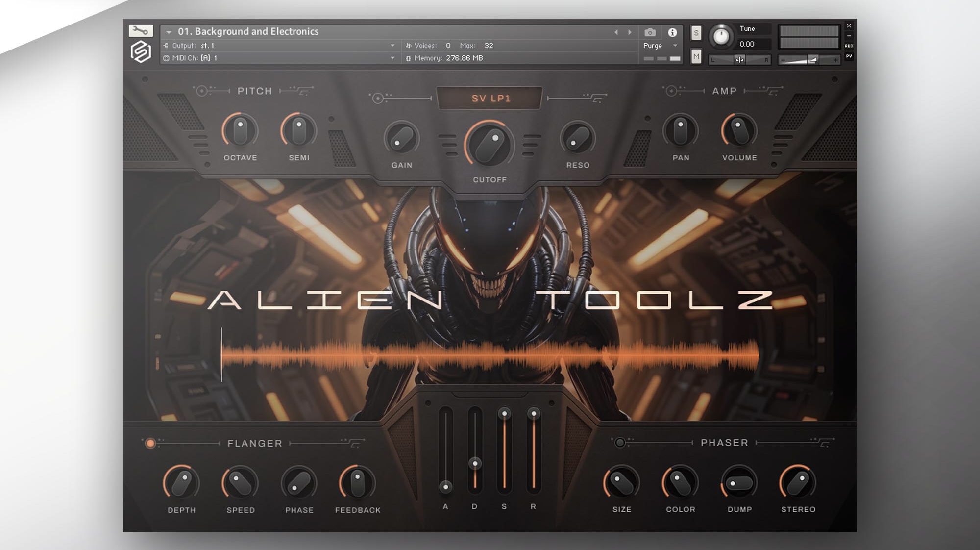Open the instrument name dropdown arrow
The image size is (980, 550).
[169, 32]
